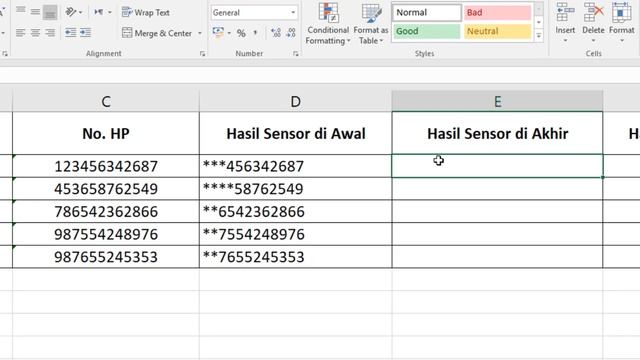Open the Delete dropdown arrow

593,41
